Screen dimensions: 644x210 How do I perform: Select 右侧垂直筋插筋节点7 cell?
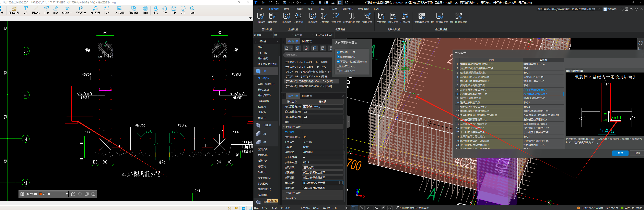click(x=543, y=94)
